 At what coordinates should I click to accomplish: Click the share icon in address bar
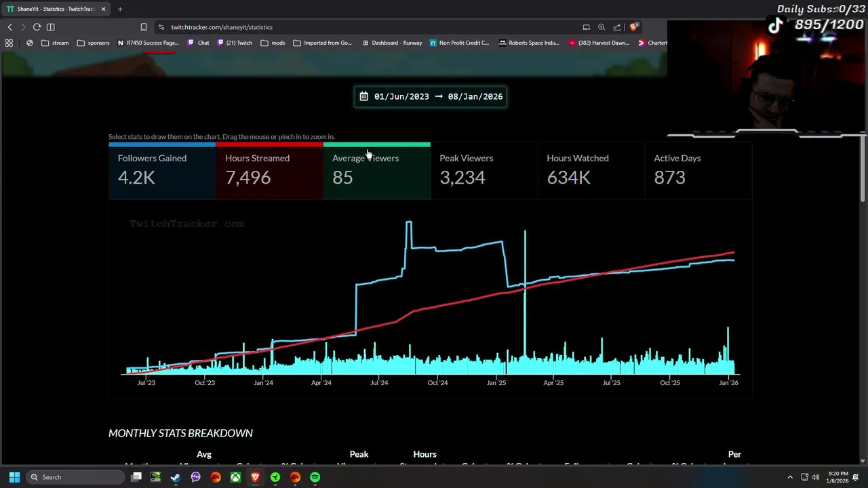(617, 27)
